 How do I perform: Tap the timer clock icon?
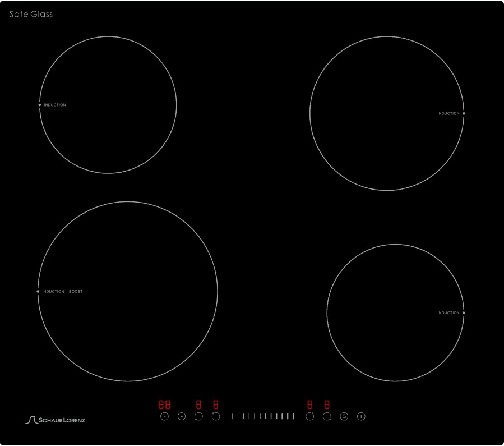coord(164,416)
